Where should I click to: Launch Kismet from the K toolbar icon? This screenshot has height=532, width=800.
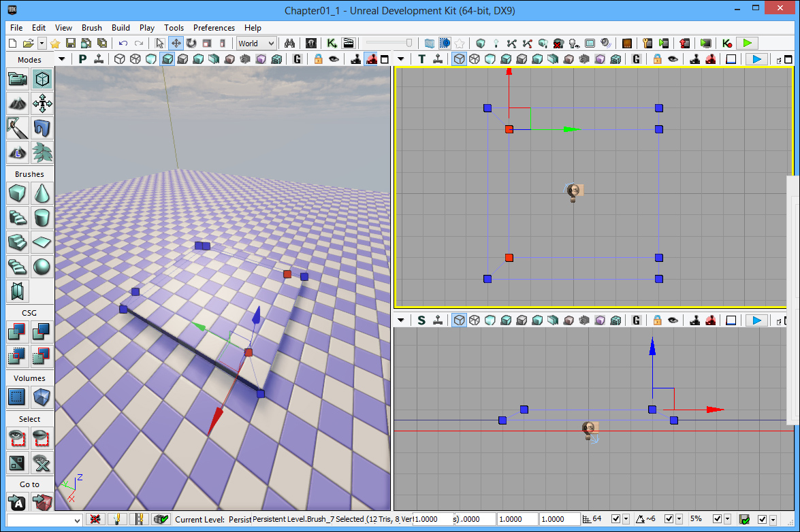[332, 43]
